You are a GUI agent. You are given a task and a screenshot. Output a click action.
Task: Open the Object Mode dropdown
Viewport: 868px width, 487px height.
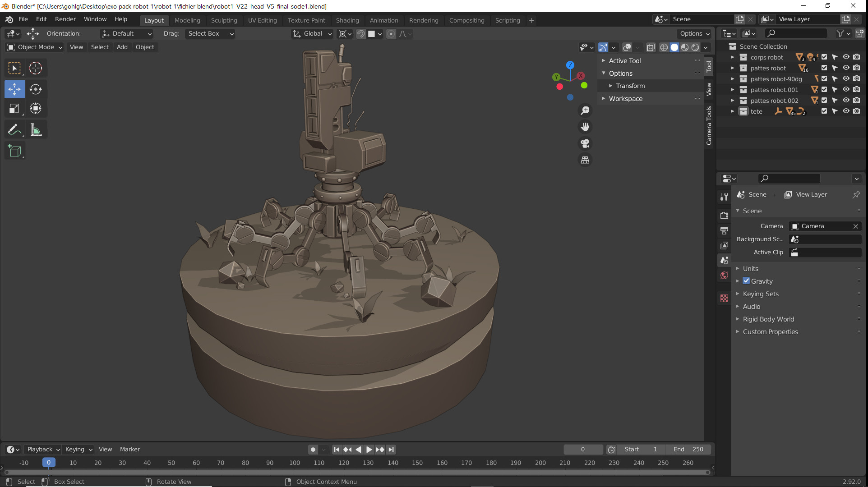pos(35,47)
